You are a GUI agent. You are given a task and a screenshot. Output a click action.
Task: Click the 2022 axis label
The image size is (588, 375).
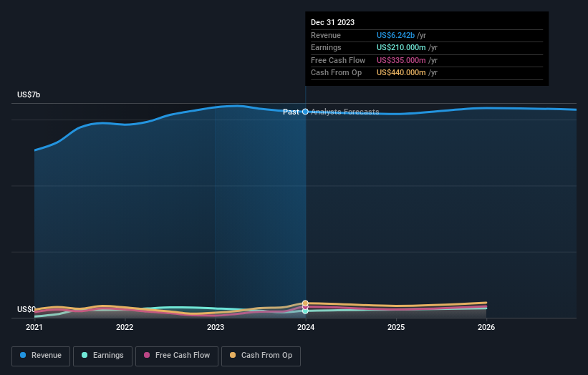click(125, 328)
